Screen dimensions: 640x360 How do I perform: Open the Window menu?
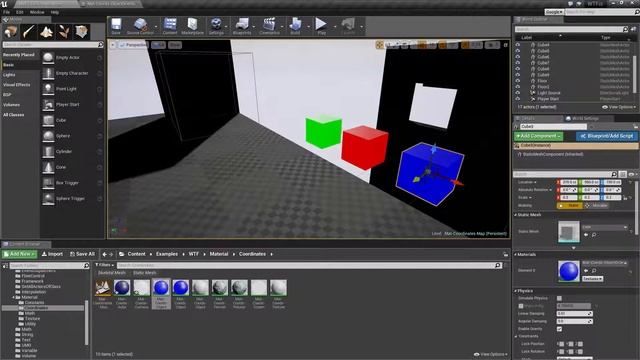pos(37,12)
